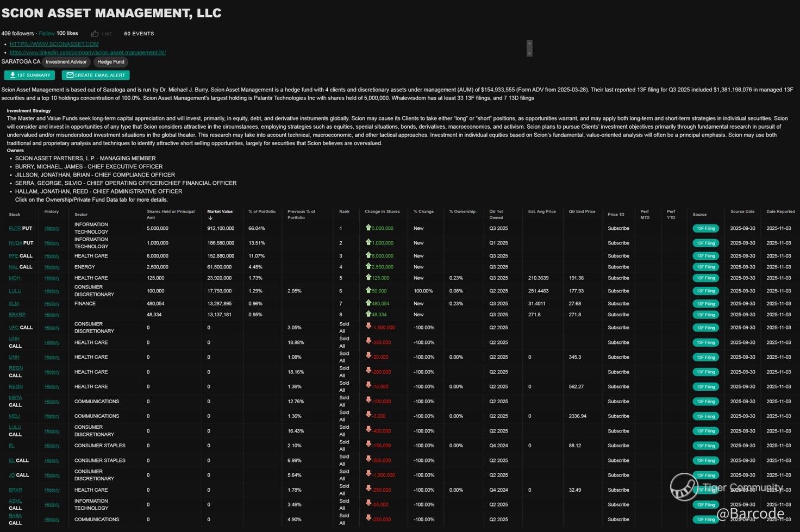800x532 pixels.
Task: Open the MOH ticker link
Action: click(14, 278)
